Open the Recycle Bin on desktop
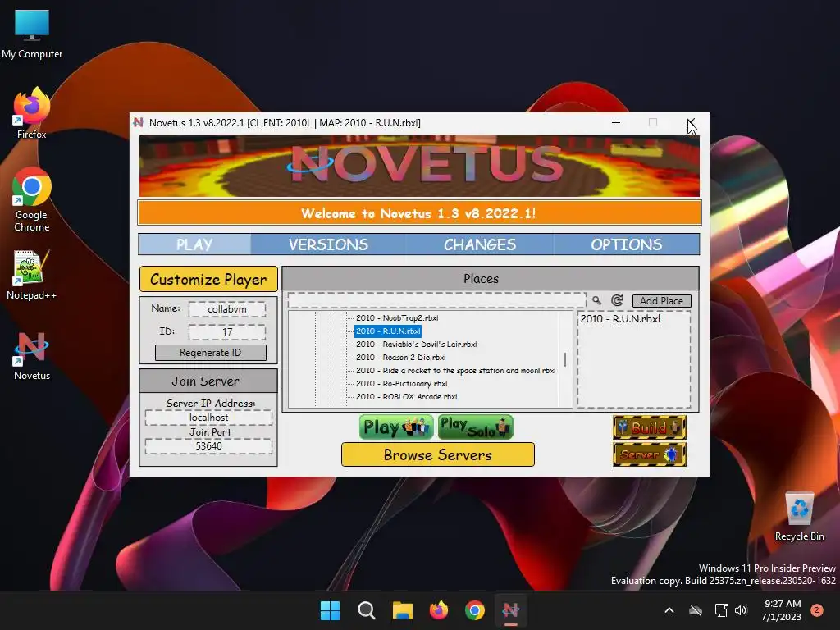The height and width of the screenshot is (630, 840). [x=799, y=516]
